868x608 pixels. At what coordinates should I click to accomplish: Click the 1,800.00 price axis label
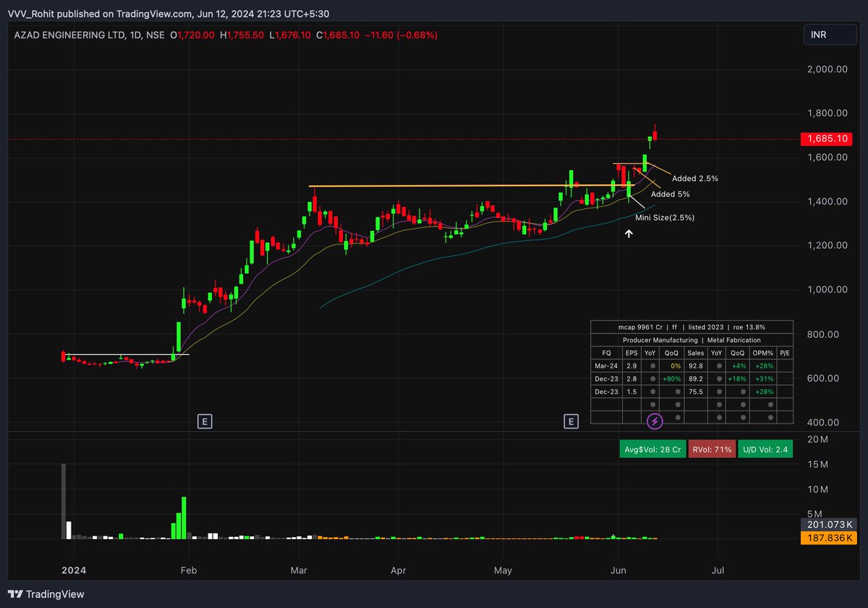pos(827,114)
